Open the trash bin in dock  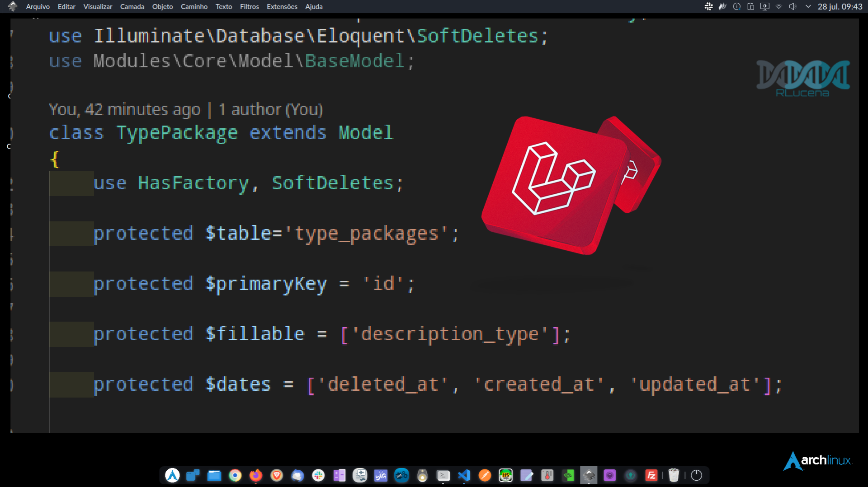pos(674,475)
